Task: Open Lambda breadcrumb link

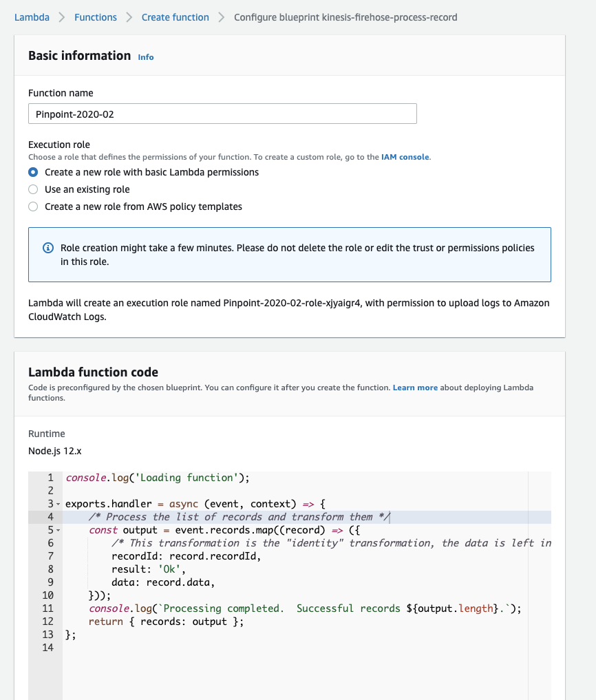Action: pos(32,17)
